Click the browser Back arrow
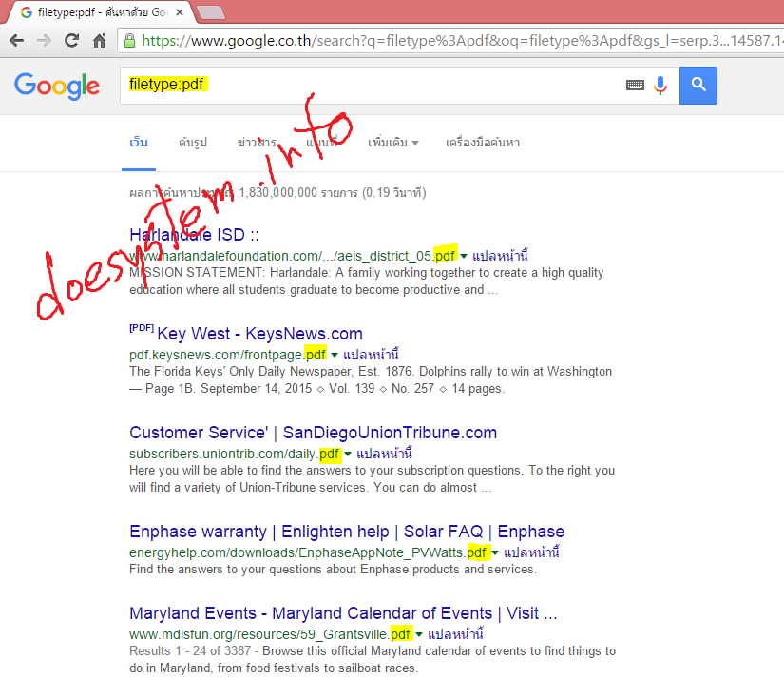The width and height of the screenshot is (784, 678). [16, 41]
